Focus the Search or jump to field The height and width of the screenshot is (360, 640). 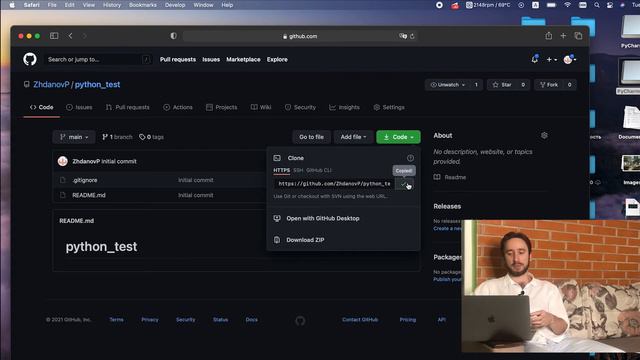point(98,60)
